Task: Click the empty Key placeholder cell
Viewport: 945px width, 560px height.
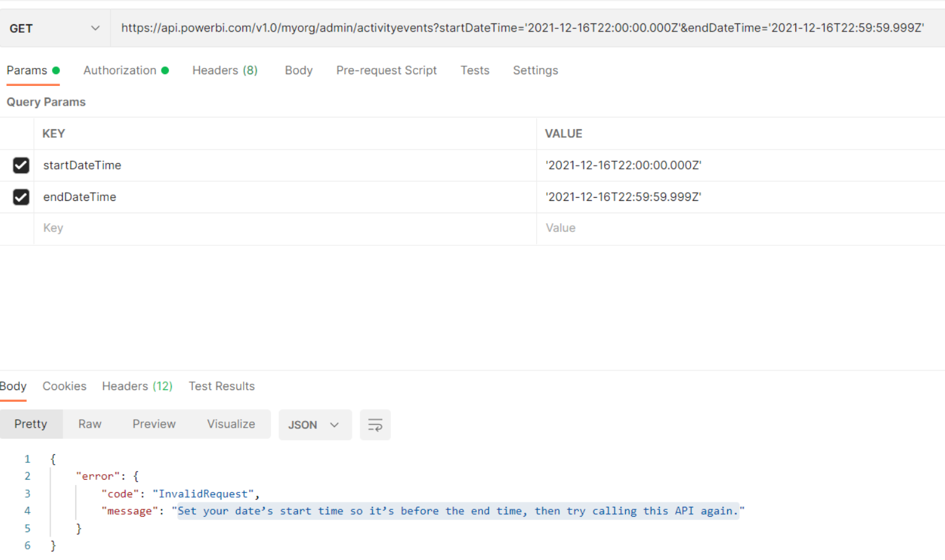Action: pyautogui.click(x=284, y=228)
